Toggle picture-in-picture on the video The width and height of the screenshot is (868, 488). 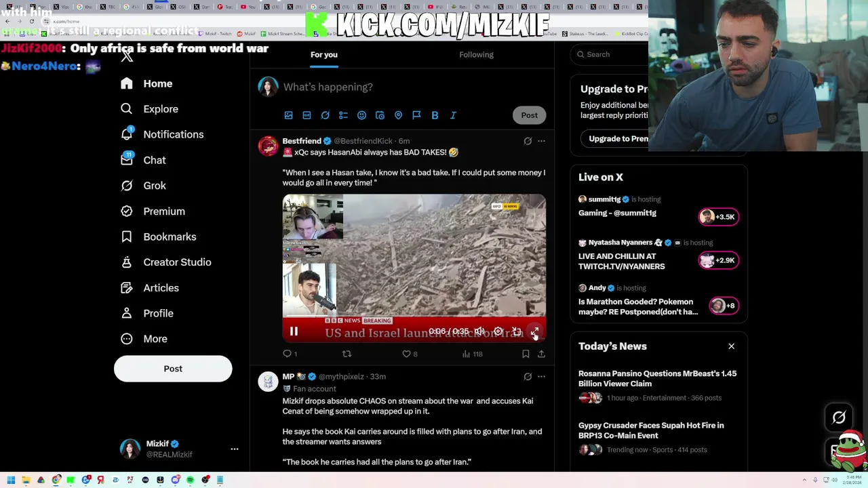(x=517, y=331)
